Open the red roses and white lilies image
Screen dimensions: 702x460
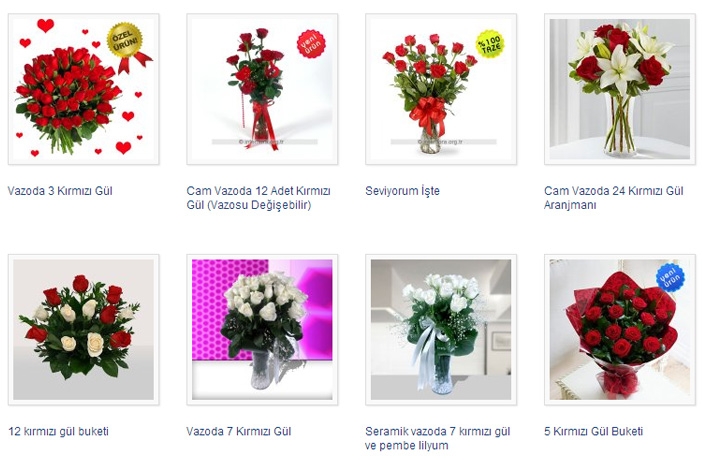pyautogui.click(x=620, y=89)
